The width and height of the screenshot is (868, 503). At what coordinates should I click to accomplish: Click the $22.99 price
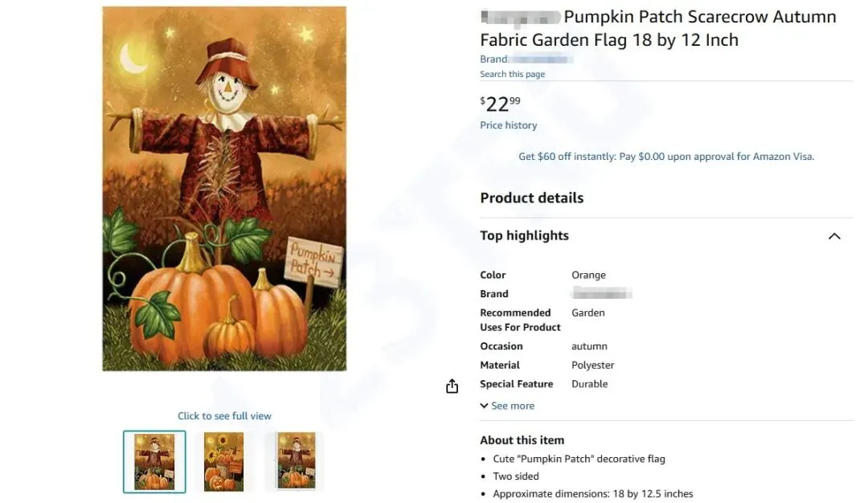pyautogui.click(x=500, y=104)
